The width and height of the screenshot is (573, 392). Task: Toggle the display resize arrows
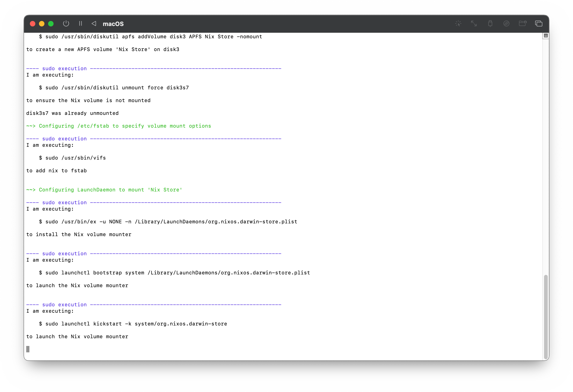pos(474,24)
